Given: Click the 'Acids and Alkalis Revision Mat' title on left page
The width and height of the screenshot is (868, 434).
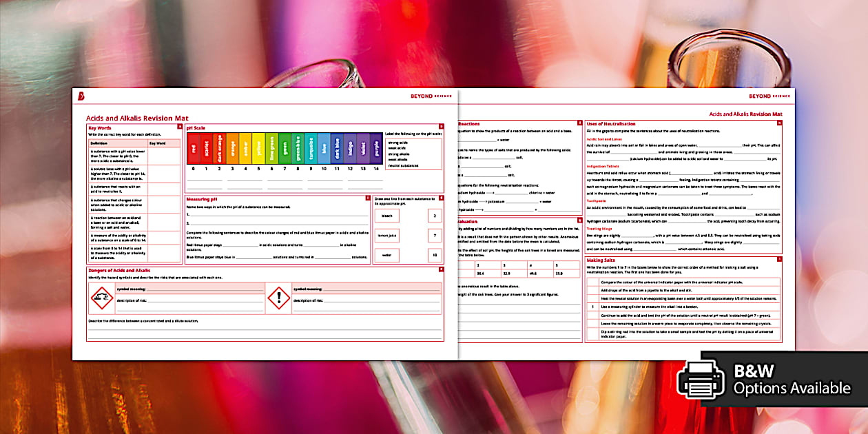Looking at the screenshot, I should pos(137,118).
